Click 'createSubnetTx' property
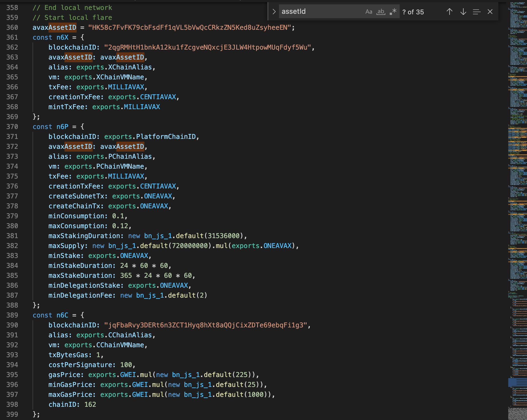This screenshot has height=420, width=527. tap(76, 196)
